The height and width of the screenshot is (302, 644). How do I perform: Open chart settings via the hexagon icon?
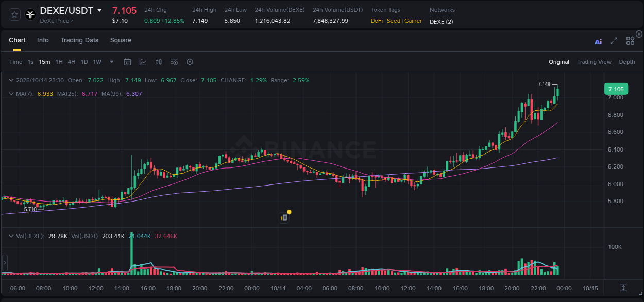coord(190,62)
